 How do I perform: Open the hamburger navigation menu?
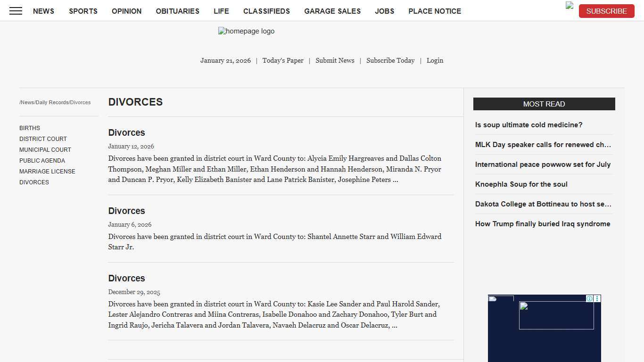coord(16,11)
